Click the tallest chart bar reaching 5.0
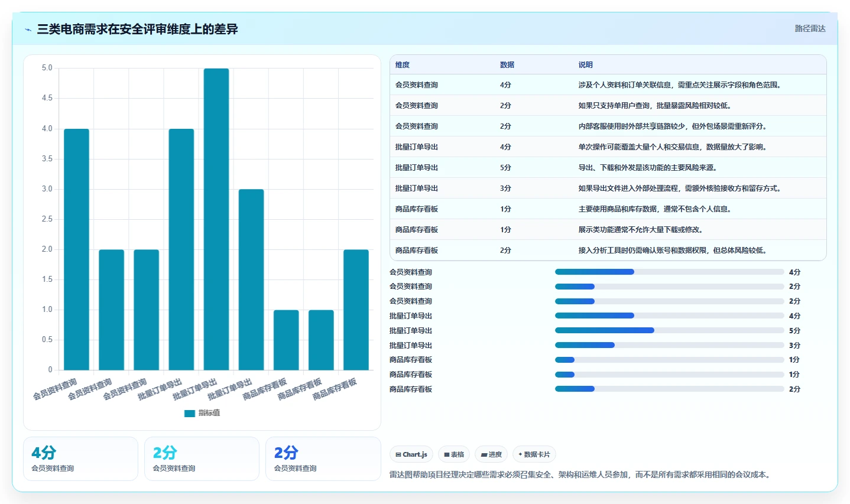 pyautogui.click(x=216, y=219)
